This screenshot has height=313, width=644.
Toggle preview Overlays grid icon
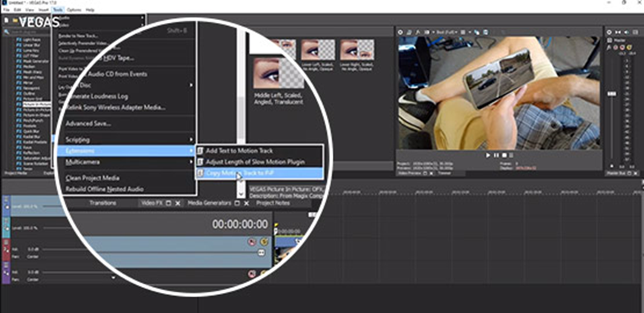(x=463, y=32)
